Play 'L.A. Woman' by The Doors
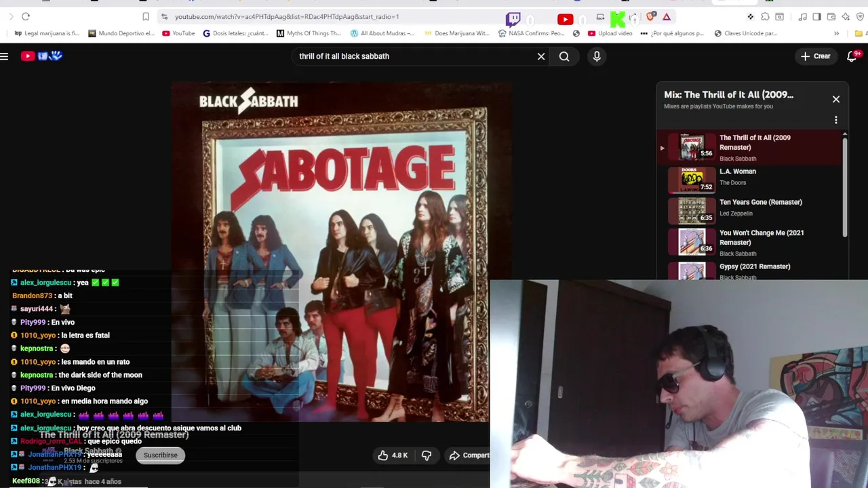The width and height of the screenshot is (868, 488). (749, 179)
